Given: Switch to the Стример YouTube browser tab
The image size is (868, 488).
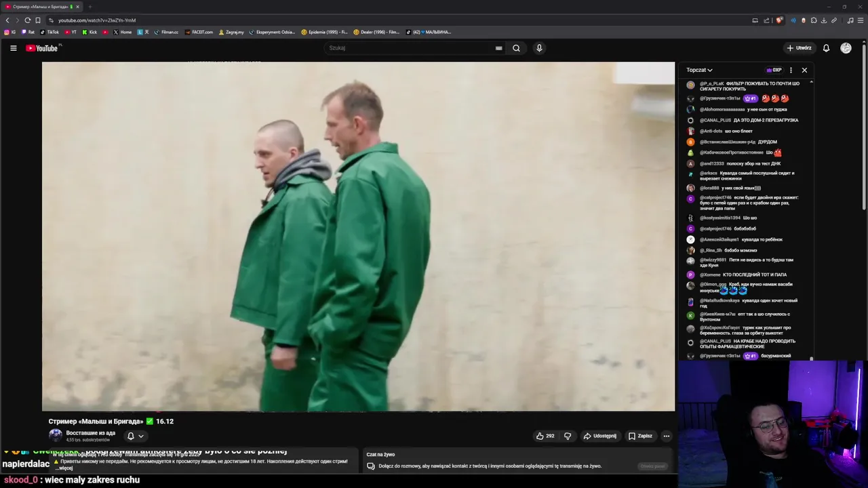Looking at the screenshot, I should [x=42, y=7].
